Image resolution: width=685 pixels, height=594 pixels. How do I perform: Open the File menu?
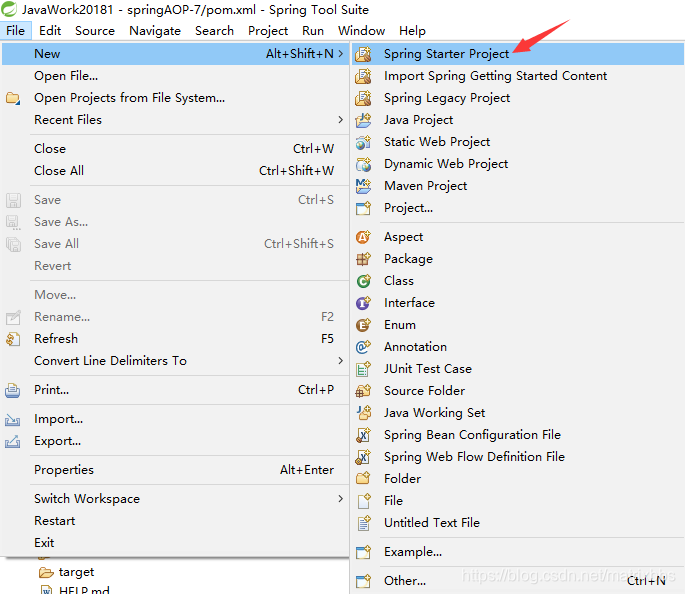click(16, 31)
